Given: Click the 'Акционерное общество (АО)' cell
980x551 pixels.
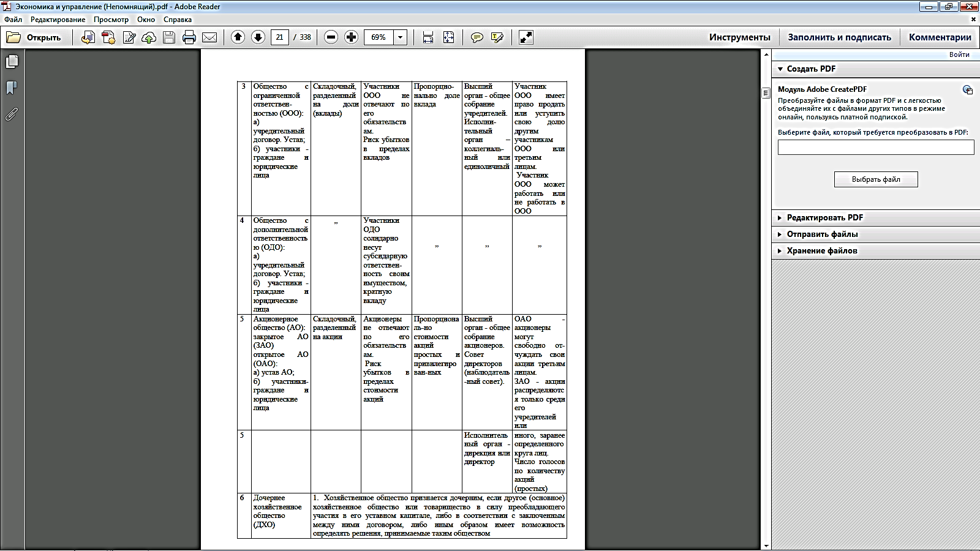Looking at the screenshot, I should point(281,372).
